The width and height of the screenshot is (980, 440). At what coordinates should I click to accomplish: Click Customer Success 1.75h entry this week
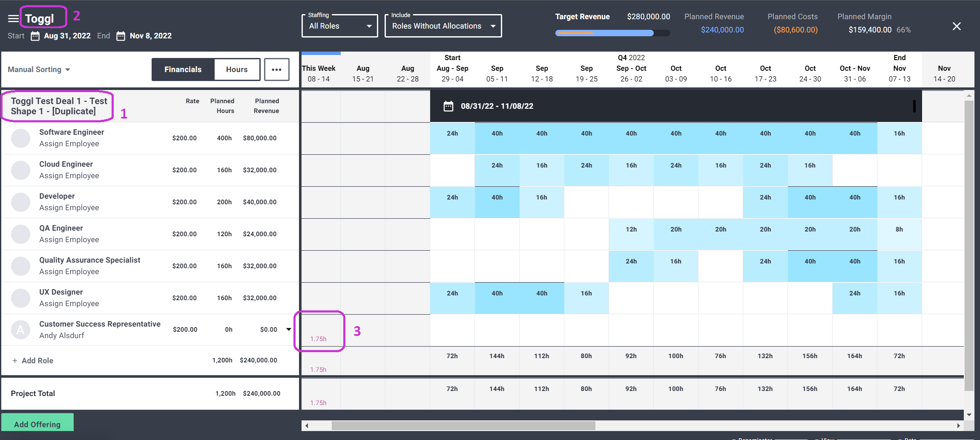point(319,339)
